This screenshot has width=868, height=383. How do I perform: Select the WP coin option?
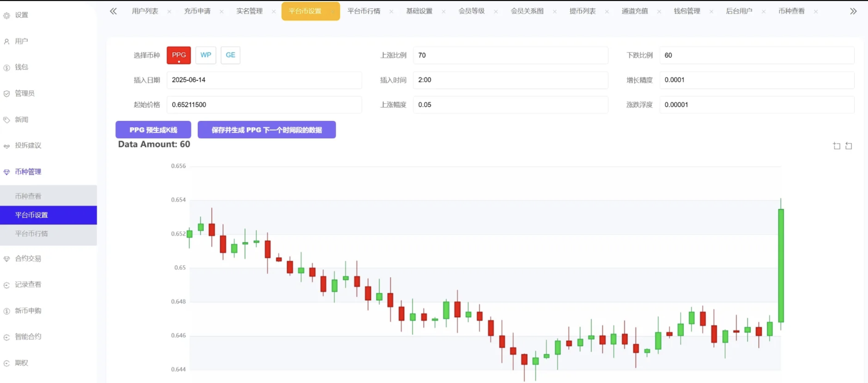click(205, 55)
